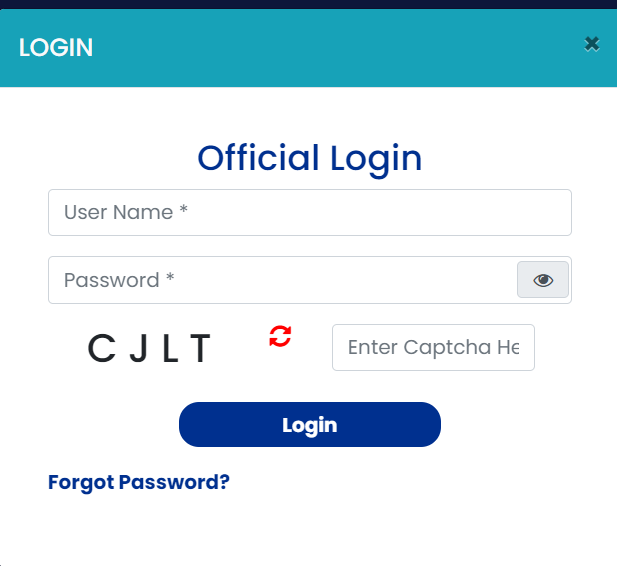Image resolution: width=617 pixels, height=566 pixels.
Task: Refresh the captcha using the red arrows icon
Action: click(280, 336)
